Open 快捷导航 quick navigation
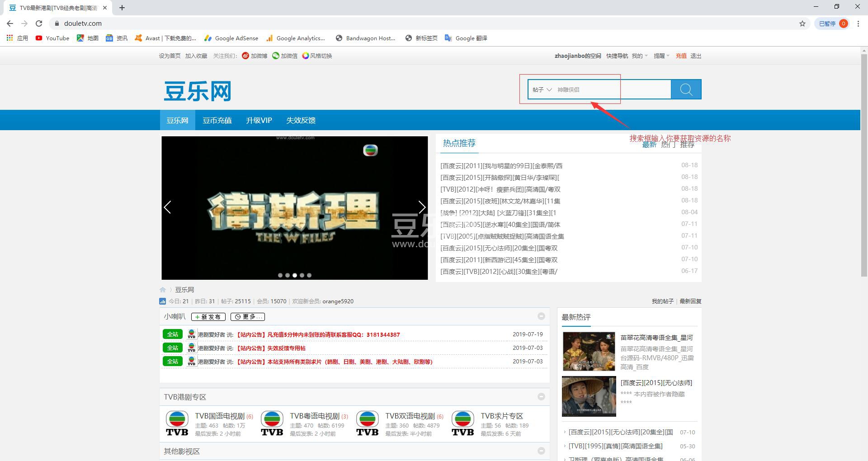The height and width of the screenshot is (461, 868). (x=617, y=56)
